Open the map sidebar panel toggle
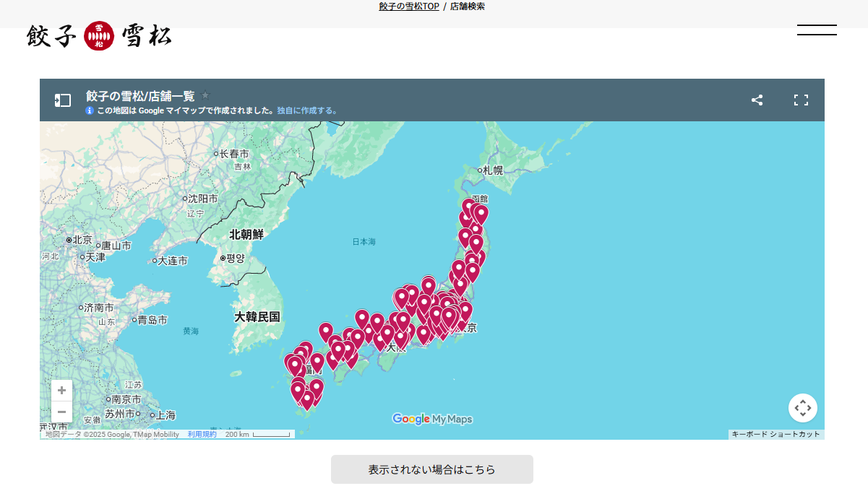Image resolution: width=868 pixels, height=504 pixels. tap(63, 100)
